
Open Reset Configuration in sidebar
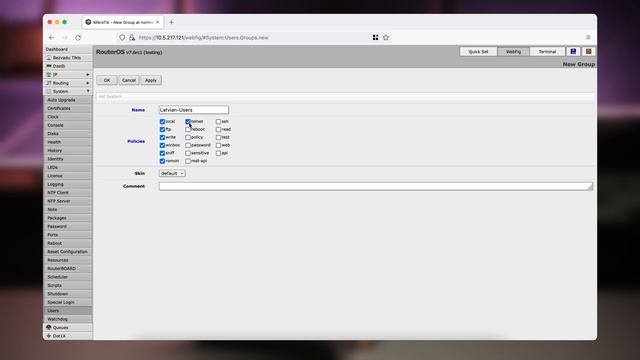68,251
